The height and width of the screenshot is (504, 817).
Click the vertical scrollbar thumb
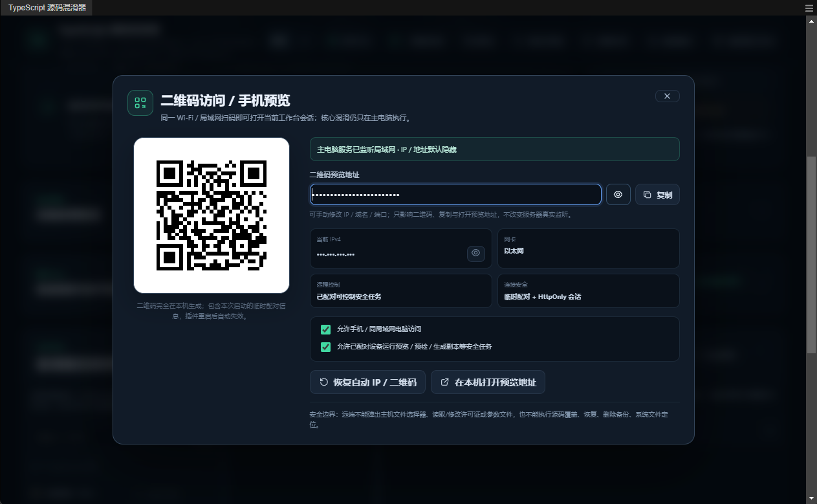[x=811, y=254]
